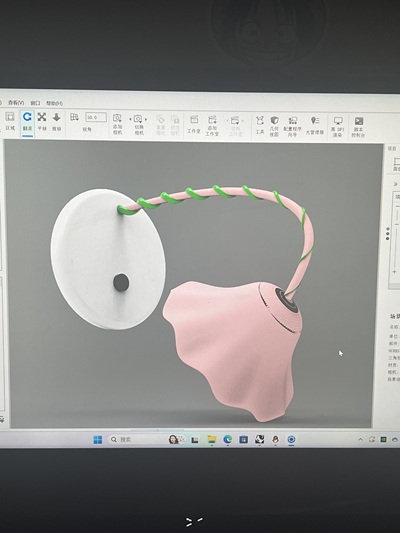Activate the 推移 dolly camera tool
Image resolution: width=400 pixels, height=533 pixels.
coord(56,122)
